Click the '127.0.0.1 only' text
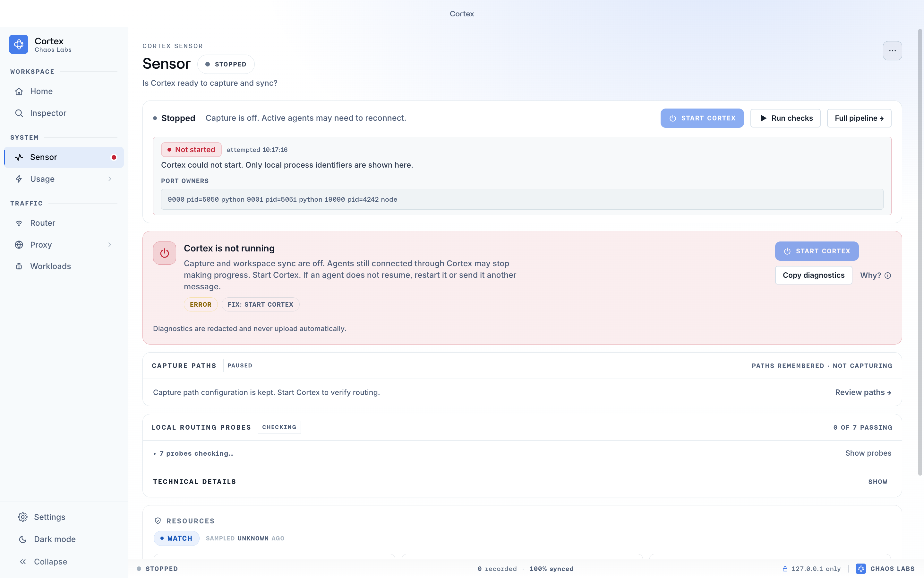Viewport: 924px width, 578px height. 816,569
